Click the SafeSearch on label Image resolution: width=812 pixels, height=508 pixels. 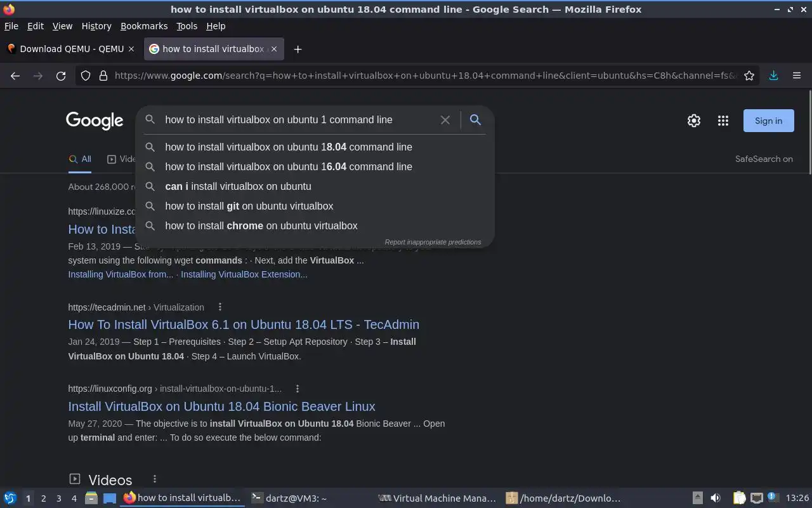(764, 159)
